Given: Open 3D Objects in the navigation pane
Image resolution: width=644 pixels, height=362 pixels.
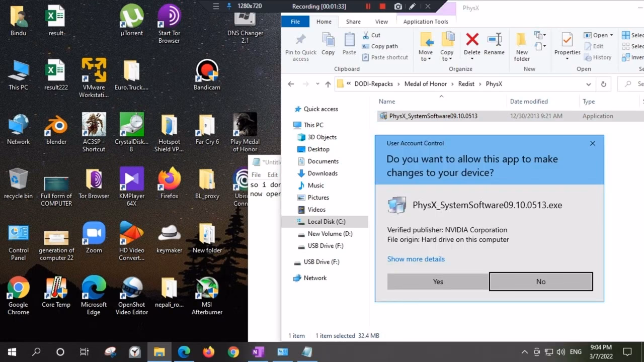Looking at the screenshot, I should 322,137.
